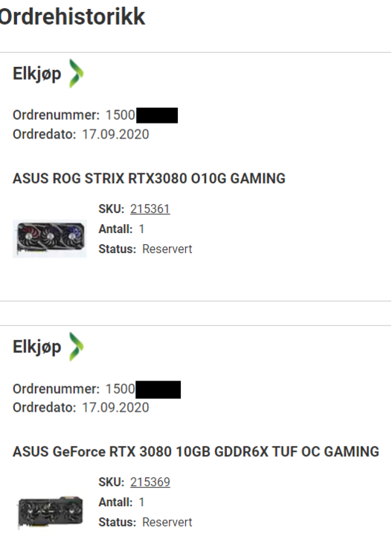Open SKU link 215361
Image resolution: width=392 pixels, height=536 pixels.
(x=150, y=209)
